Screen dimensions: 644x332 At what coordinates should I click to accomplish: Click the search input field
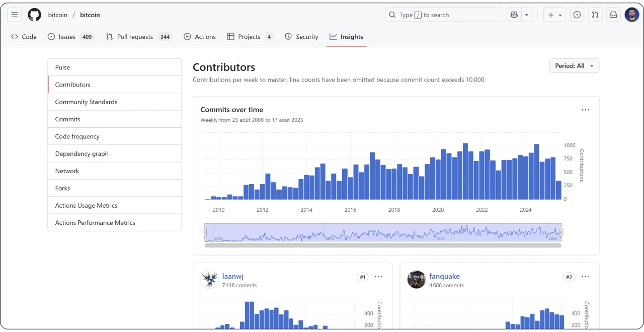tap(444, 15)
